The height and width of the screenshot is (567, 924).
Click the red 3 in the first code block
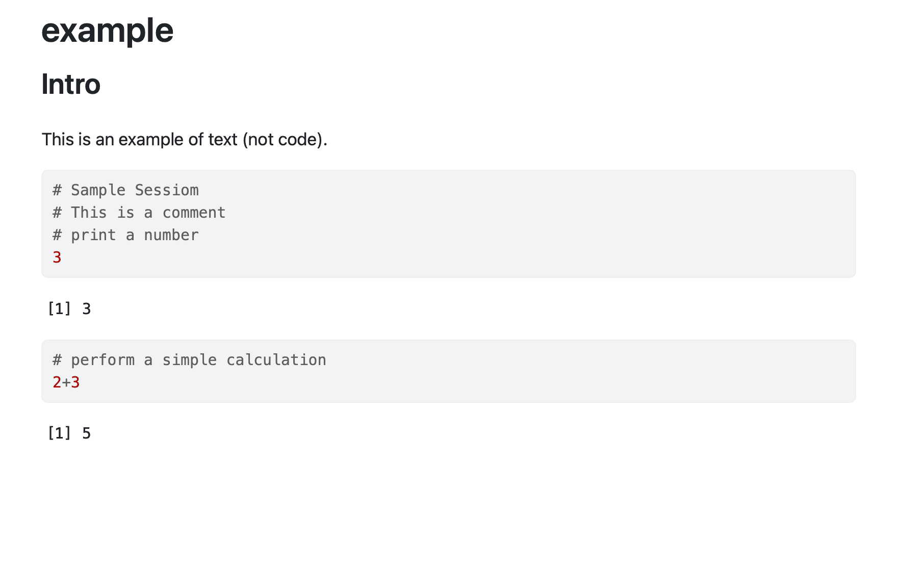(57, 257)
